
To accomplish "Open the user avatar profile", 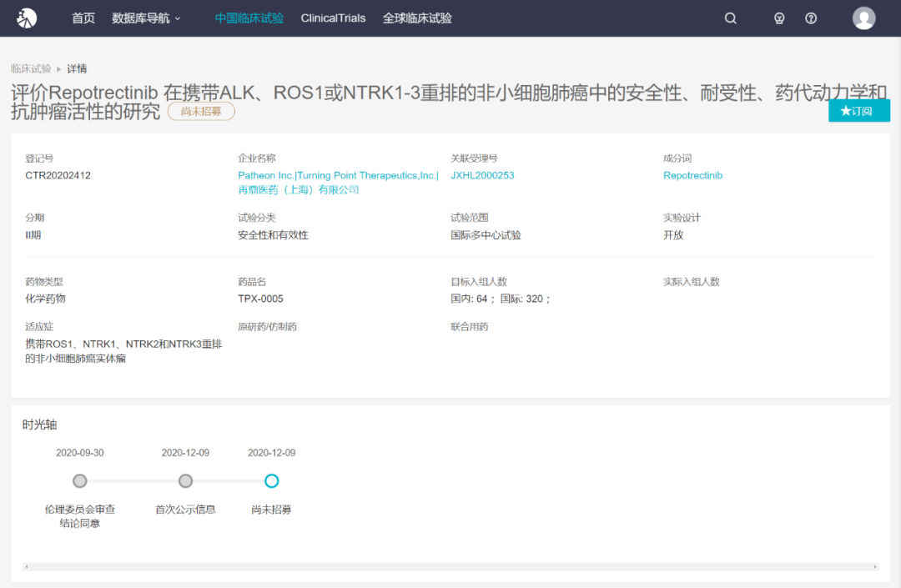I will coord(863,18).
